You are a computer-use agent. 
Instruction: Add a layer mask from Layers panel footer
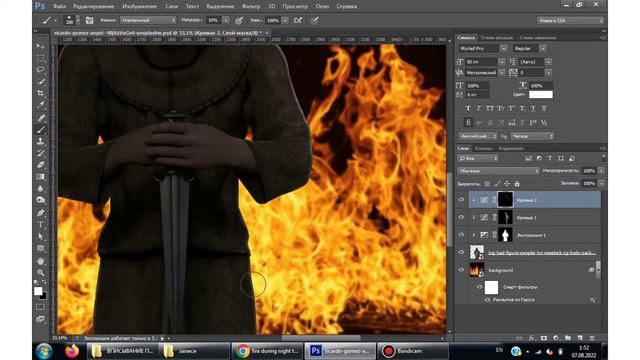coord(544,338)
